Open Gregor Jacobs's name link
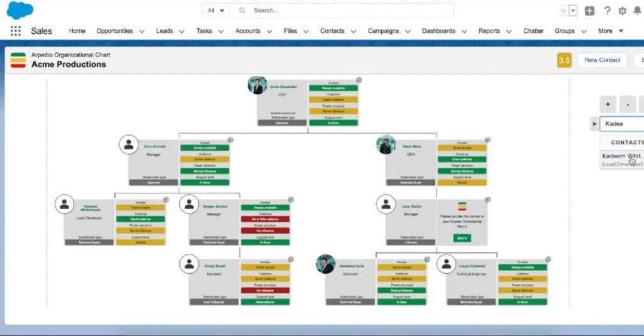The height and width of the screenshot is (336, 644). coord(215,207)
